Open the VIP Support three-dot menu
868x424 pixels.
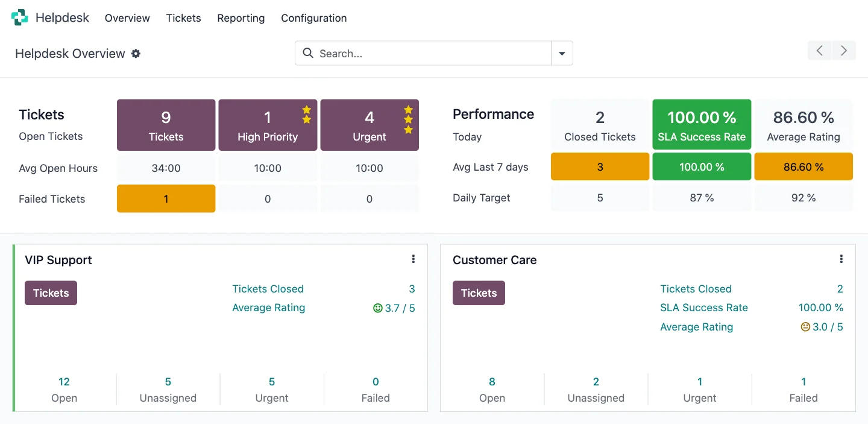click(x=413, y=259)
